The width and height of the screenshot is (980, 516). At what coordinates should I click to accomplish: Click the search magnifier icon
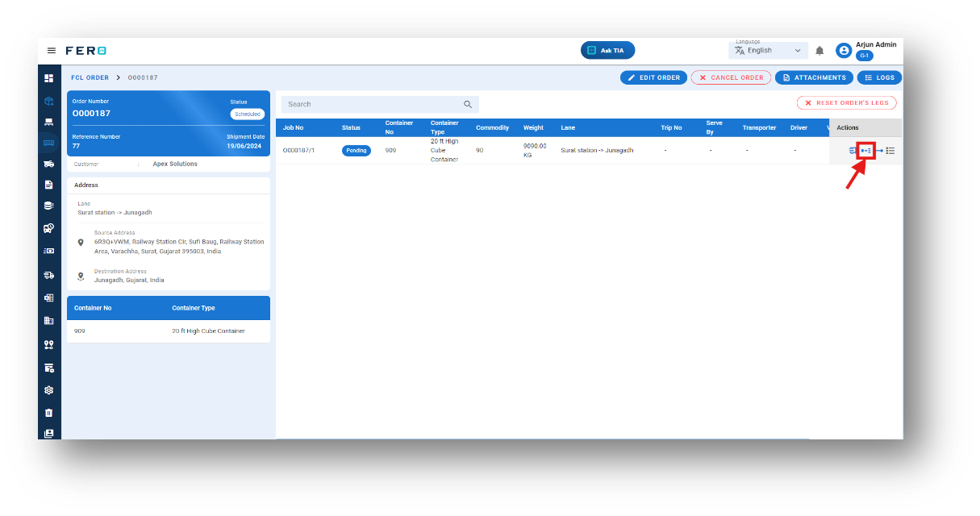[x=468, y=104]
